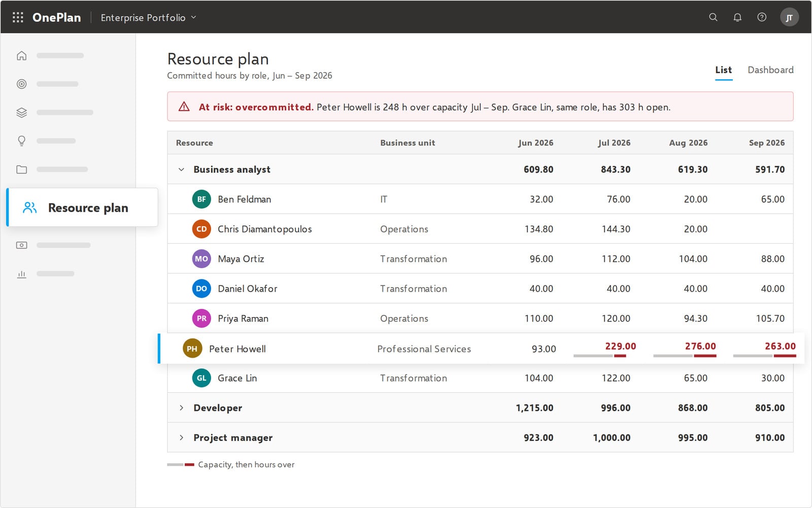The width and height of the screenshot is (812, 508).
Task: Open the target icon in sidebar
Action: 21,84
